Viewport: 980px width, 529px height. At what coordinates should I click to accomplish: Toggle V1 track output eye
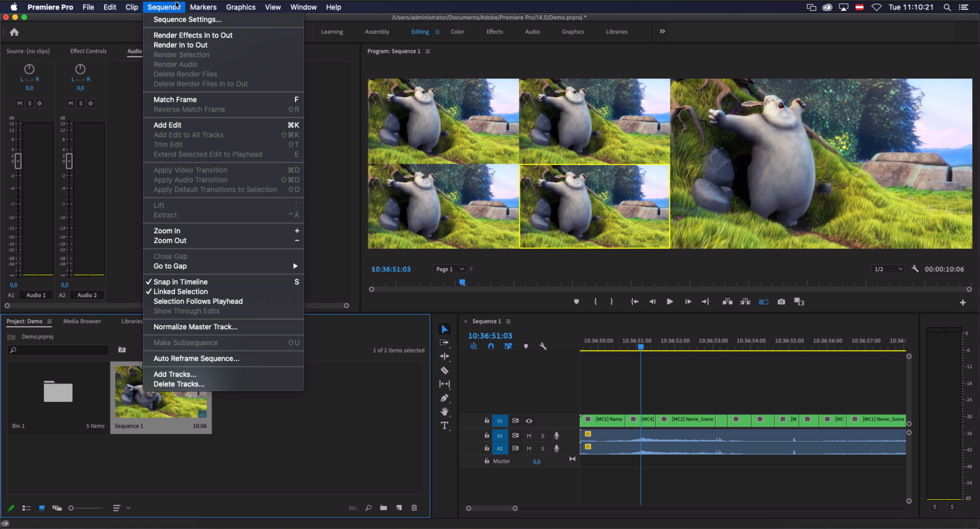(x=529, y=421)
